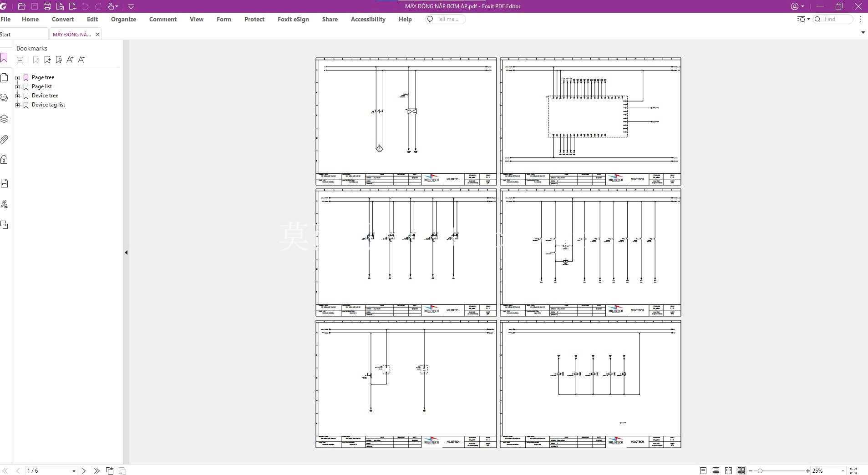This screenshot has height=475, width=868.
Task: Open the 25% zoom level dropdown
Action: pyautogui.click(x=843, y=471)
